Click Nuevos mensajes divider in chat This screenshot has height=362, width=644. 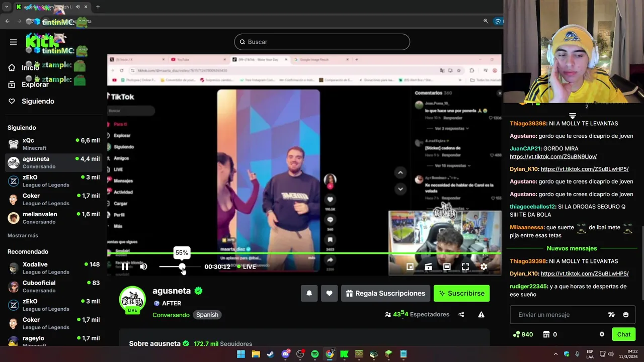[x=572, y=248]
